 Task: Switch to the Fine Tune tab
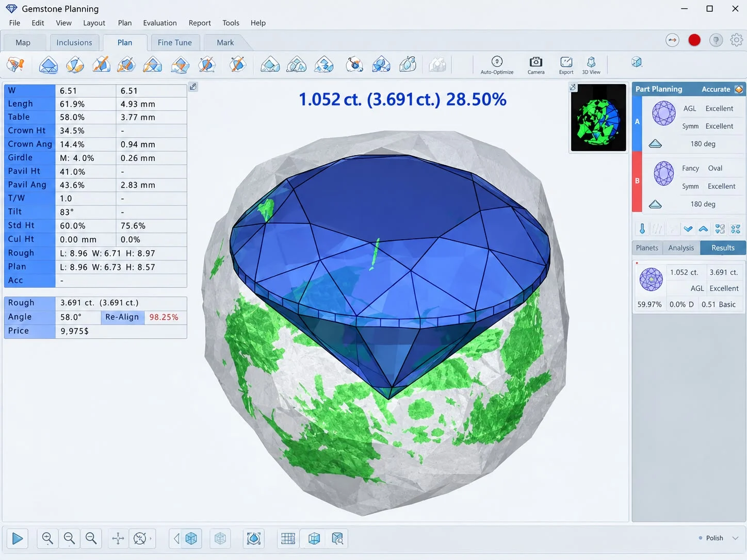click(174, 43)
